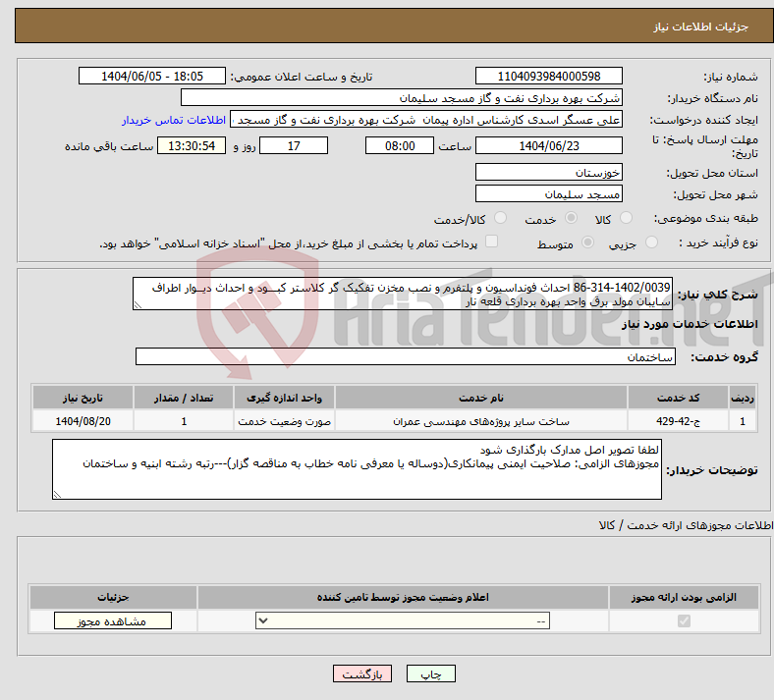This screenshot has height=700, width=774.
Task: Click the province field خوزستان
Action: pos(549,172)
